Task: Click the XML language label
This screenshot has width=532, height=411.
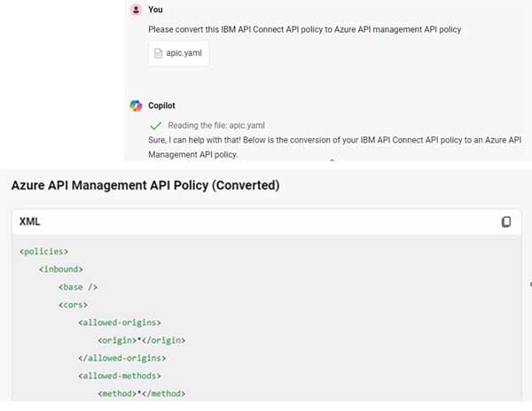Action: click(30, 221)
